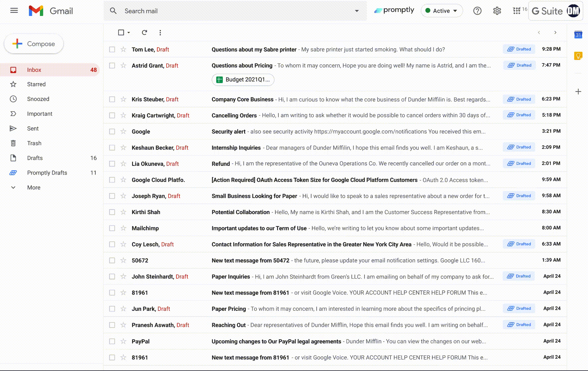Open the Budget 2021Q1 attachment chip

tap(243, 80)
